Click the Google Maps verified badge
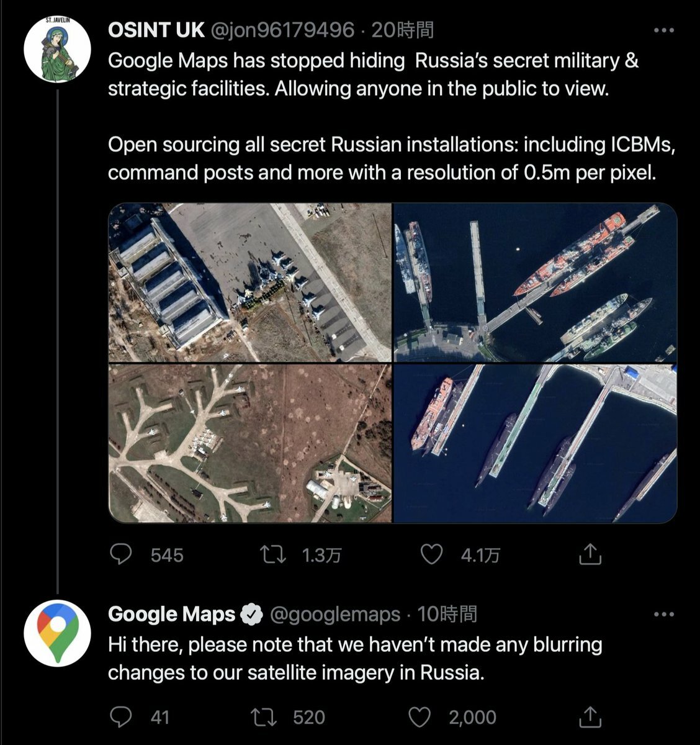The image size is (700, 745). (251, 615)
